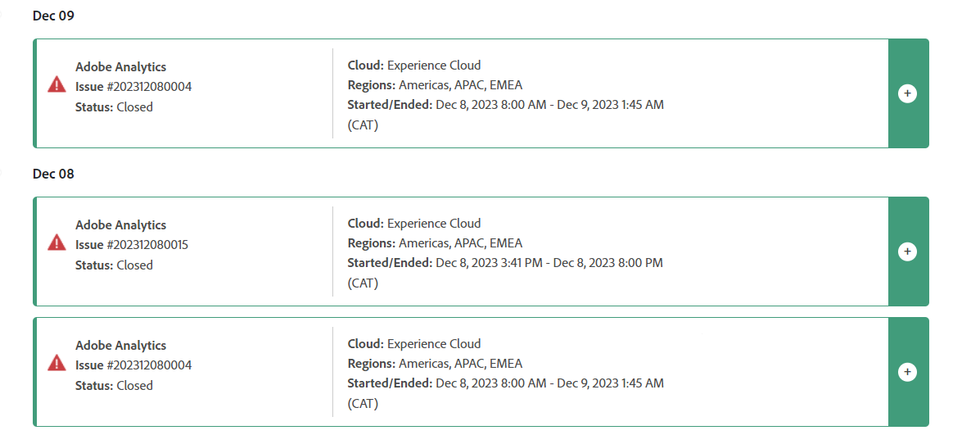This screenshot has height=435, width=980.
Task: Click the red warning icon beside issue #202312080015
Action: [56, 242]
